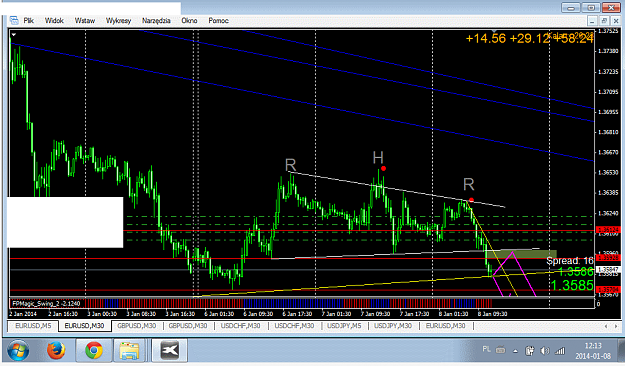The width and height of the screenshot is (625, 366).
Task: Show hidden tray icons arrow
Action: coord(515,351)
